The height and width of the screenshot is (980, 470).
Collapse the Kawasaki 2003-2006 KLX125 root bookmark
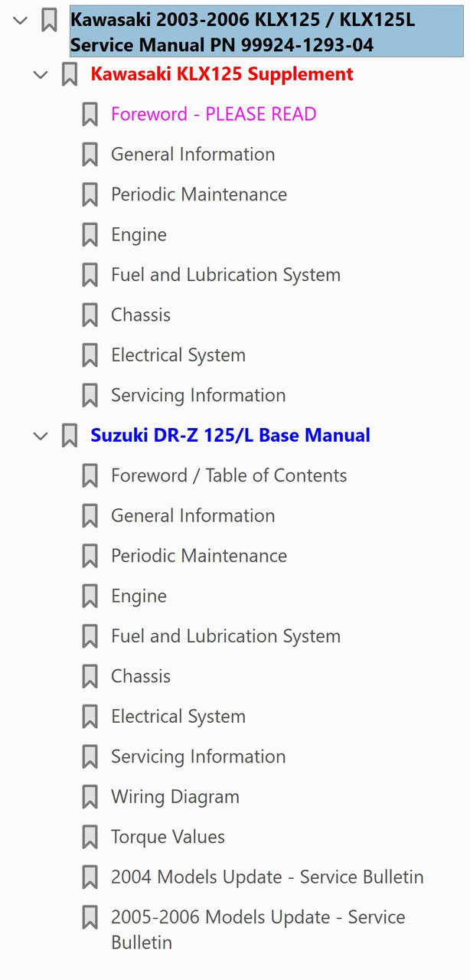21,20
